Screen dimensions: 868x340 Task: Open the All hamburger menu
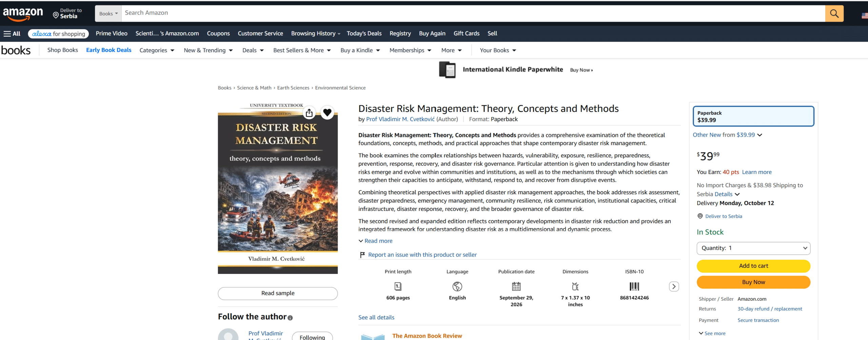click(12, 34)
